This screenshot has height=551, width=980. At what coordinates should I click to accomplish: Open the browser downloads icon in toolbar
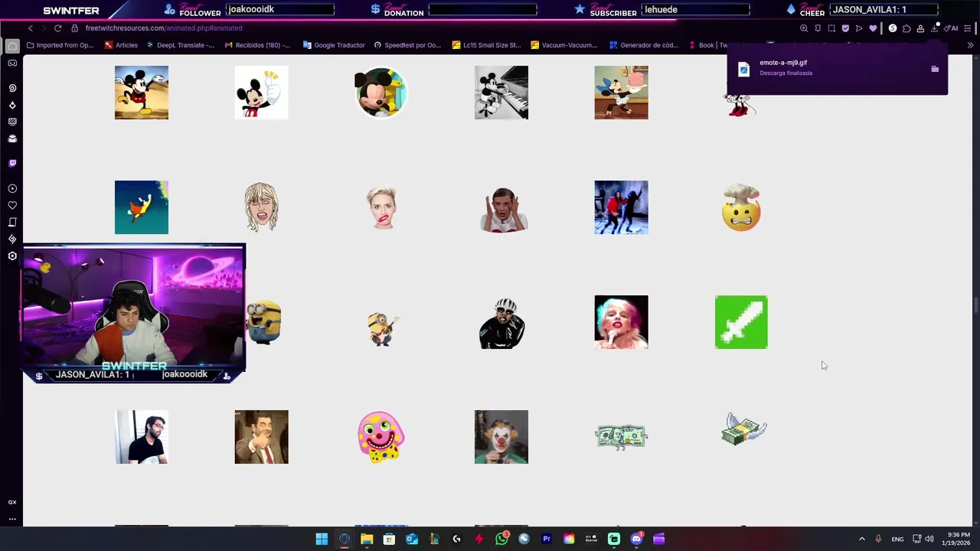pyautogui.click(x=934, y=28)
